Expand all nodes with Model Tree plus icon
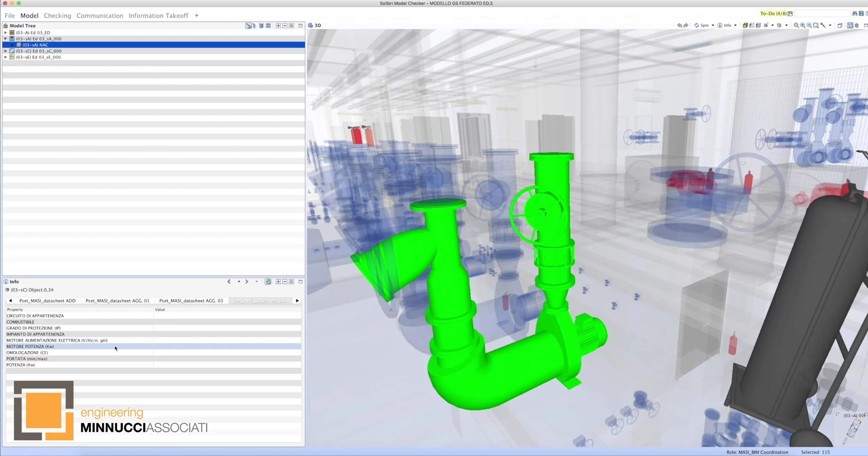The width and height of the screenshot is (868, 456). pyautogui.click(x=278, y=26)
